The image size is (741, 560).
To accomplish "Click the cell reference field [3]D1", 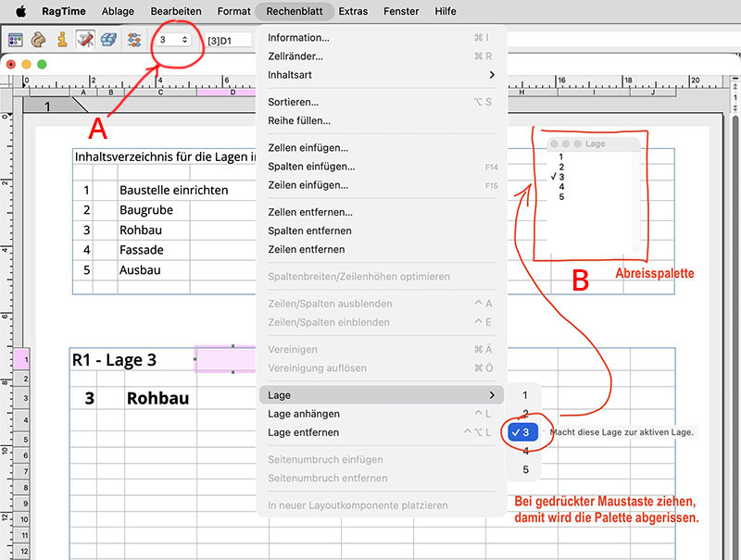I will pos(229,41).
